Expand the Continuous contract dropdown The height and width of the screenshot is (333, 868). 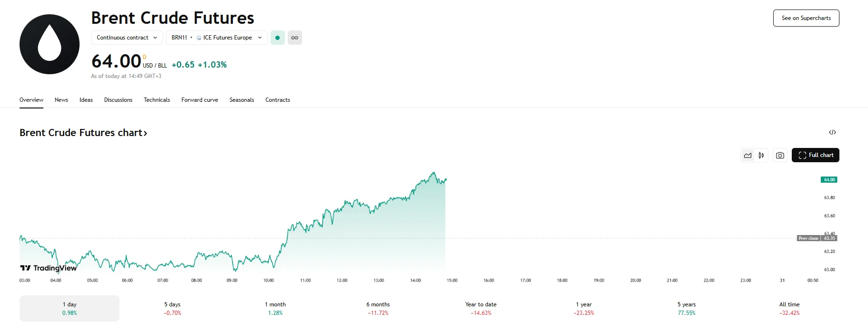pyautogui.click(x=127, y=38)
